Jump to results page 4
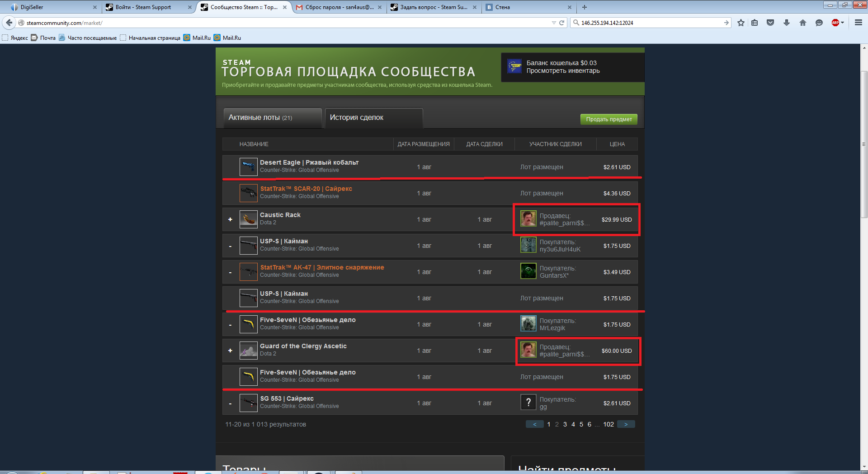868x474 pixels. pos(573,424)
